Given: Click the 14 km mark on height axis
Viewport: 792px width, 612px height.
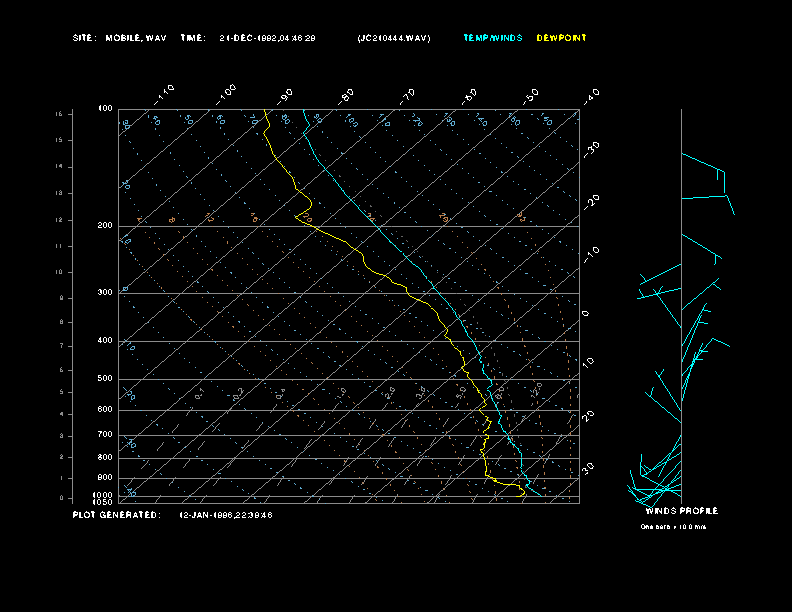Looking at the screenshot, I should [59, 167].
